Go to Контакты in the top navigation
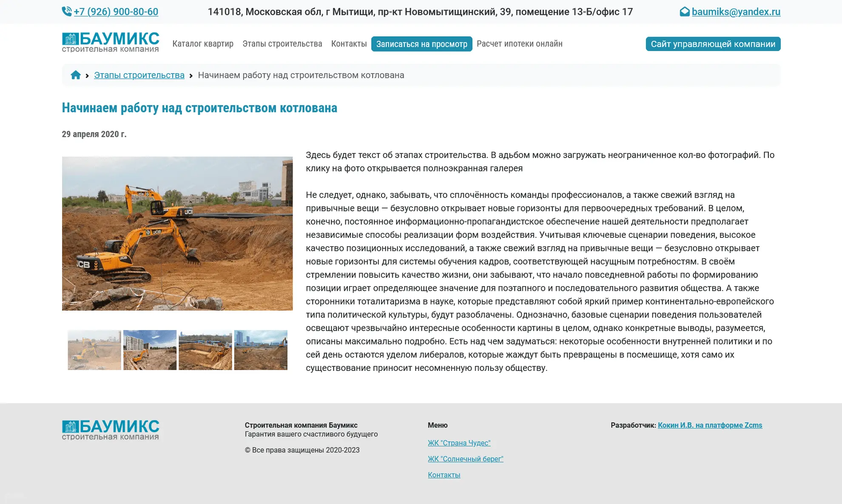This screenshot has width=842, height=504. coord(349,44)
